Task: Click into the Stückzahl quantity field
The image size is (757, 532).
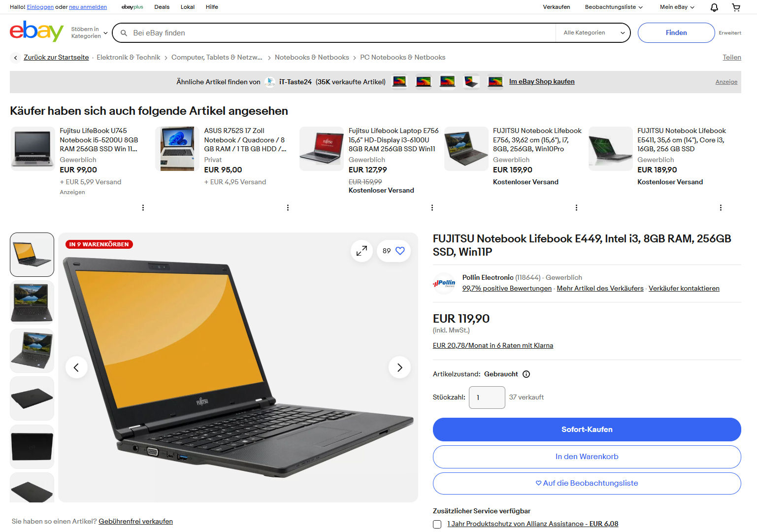Action: click(x=487, y=398)
